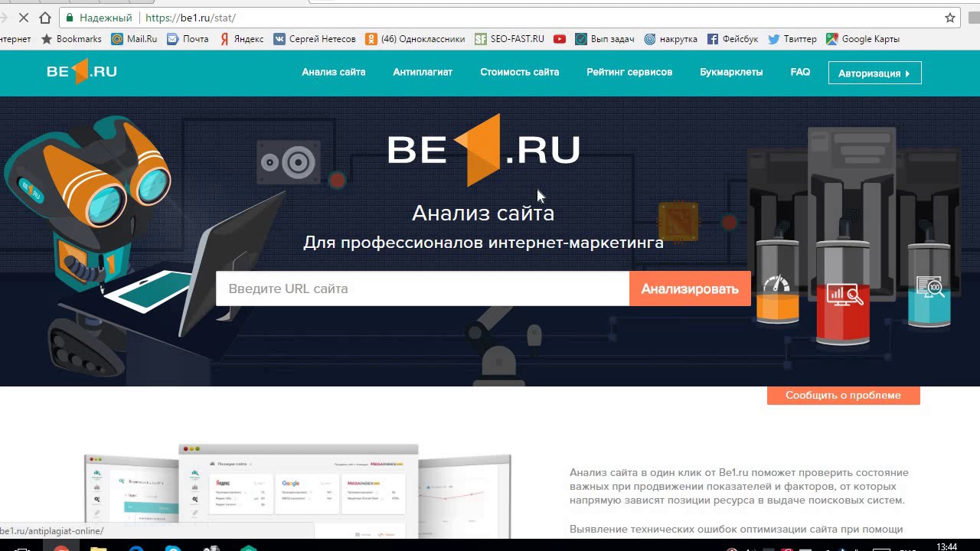
Task: Click the paragraph starting Анализ сайта в один клик
Action: click(x=739, y=487)
